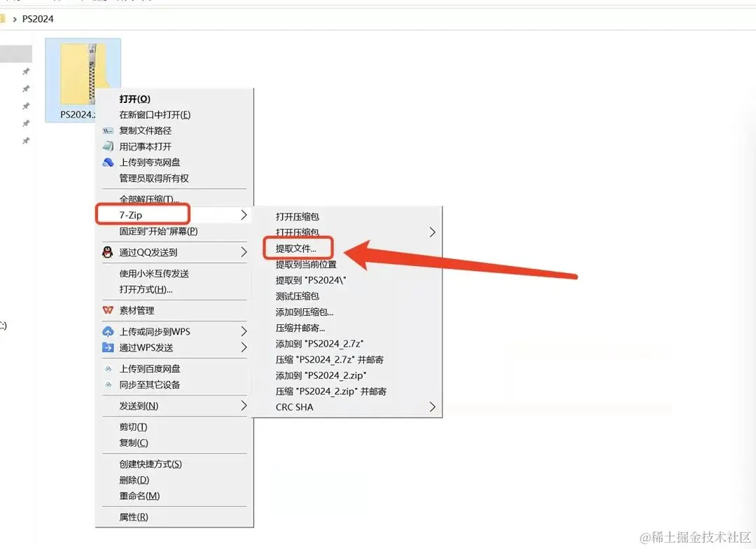Click the Notepad icon beside 用记事本打开
The width and height of the screenshot is (756, 549).
pos(106,146)
